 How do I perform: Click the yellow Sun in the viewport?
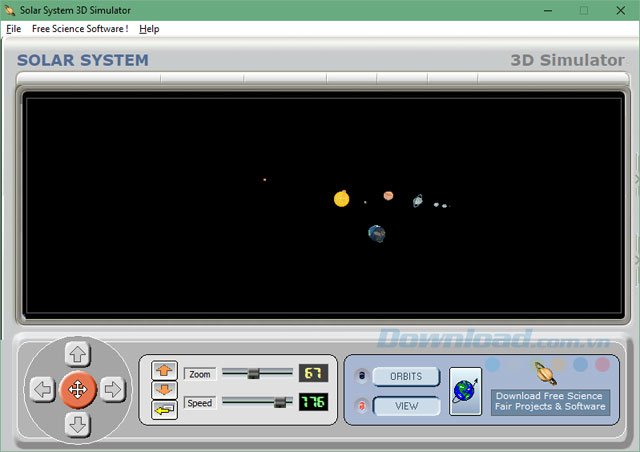[342, 199]
